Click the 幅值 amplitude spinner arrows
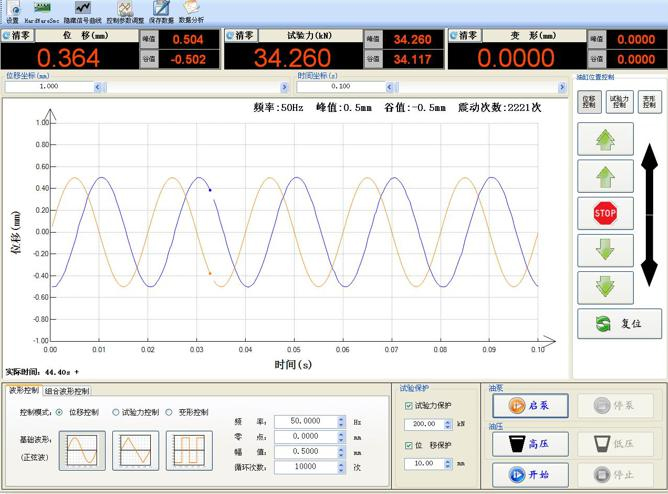This screenshot has height=494, width=668. click(341, 452)
